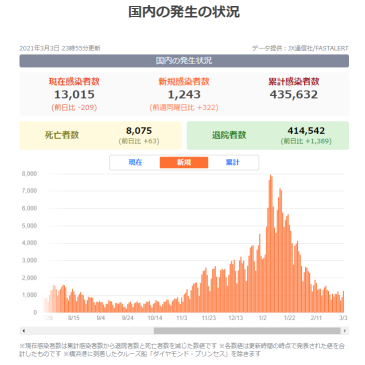Switch chart to 累計 tab
365x365 pixels.
click(232, 162)
